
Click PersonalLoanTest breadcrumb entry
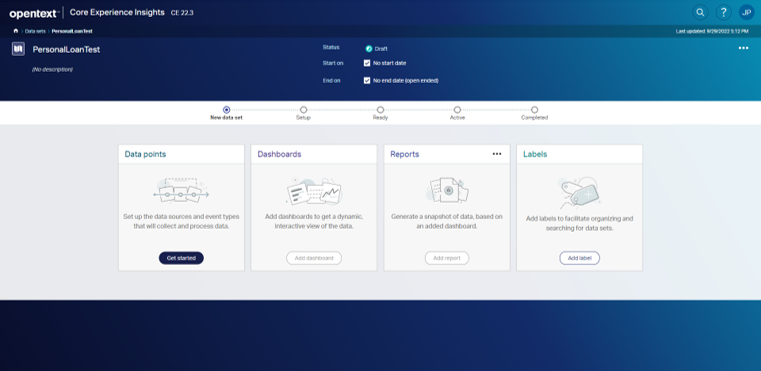click(x=72, y=31)
